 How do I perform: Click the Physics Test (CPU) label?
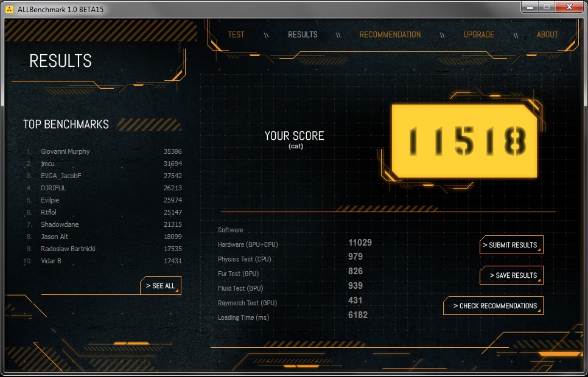(x=245, y=259)
